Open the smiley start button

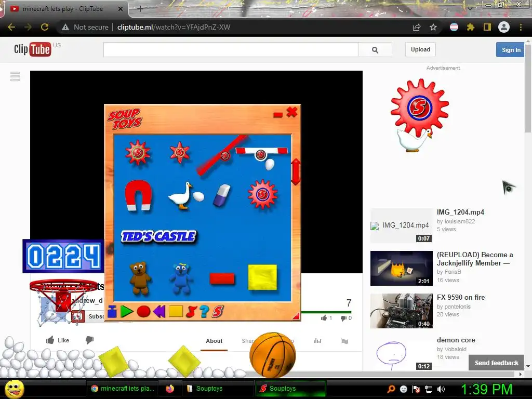14,389
